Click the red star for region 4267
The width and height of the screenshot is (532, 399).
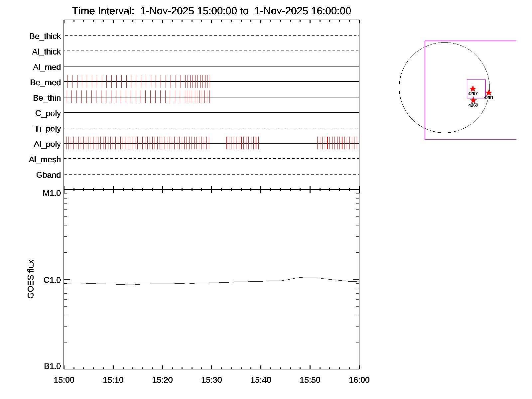tap(472, 89)
